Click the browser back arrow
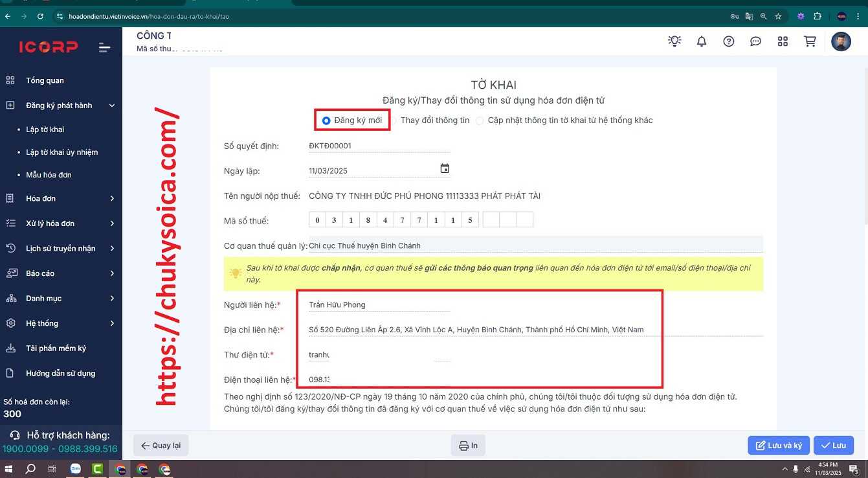Image resolution: width=868 pixels, height=478 pixels. coord(8,16)
